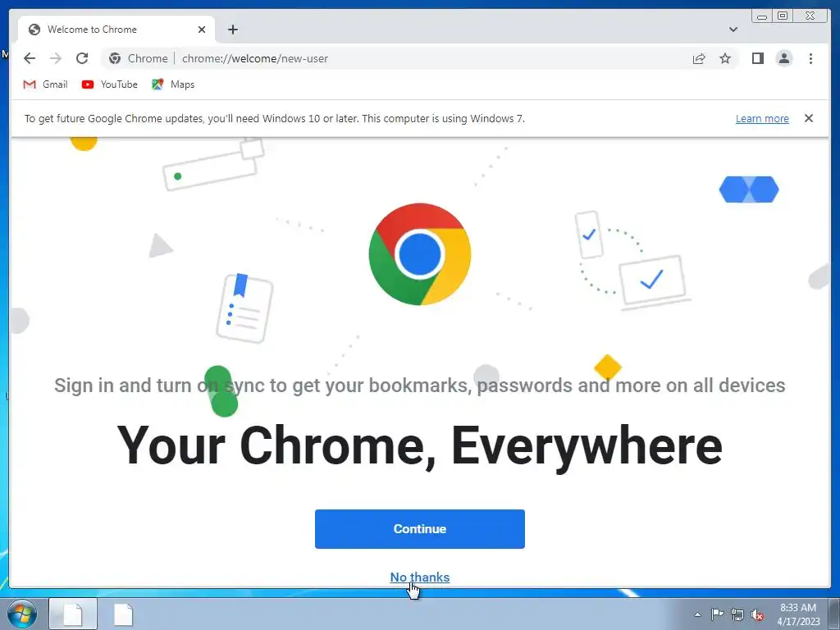Dismiss the Windows 7 update infobar
The height and width of the screenshot is (630, 840).
(x=808, y=118)
